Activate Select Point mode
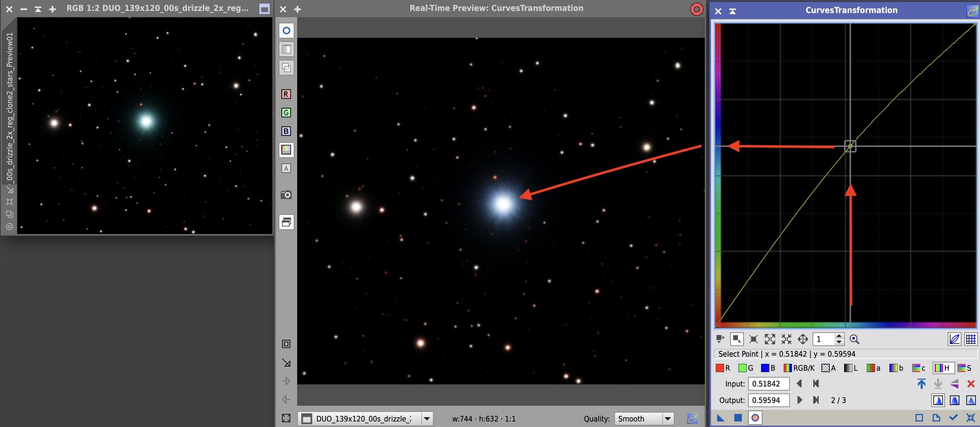 737,339
